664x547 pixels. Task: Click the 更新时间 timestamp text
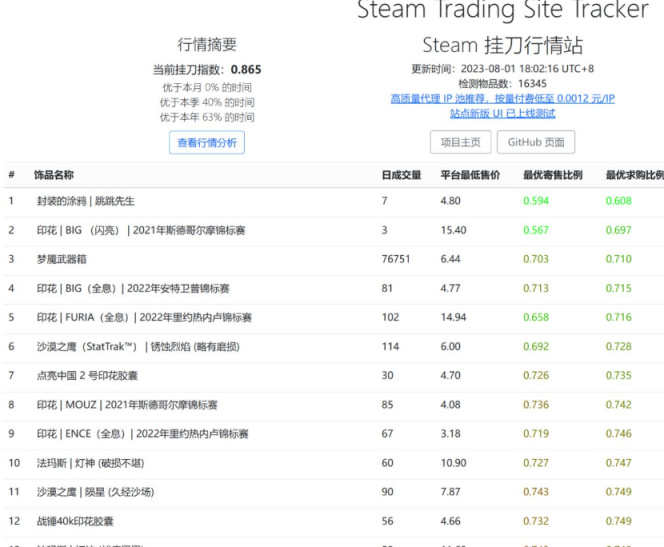coord(502,69)
